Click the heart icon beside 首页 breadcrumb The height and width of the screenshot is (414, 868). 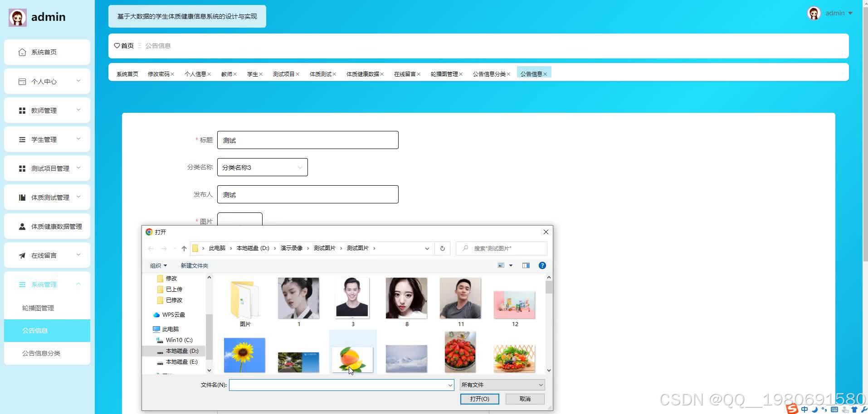(117, 46)
